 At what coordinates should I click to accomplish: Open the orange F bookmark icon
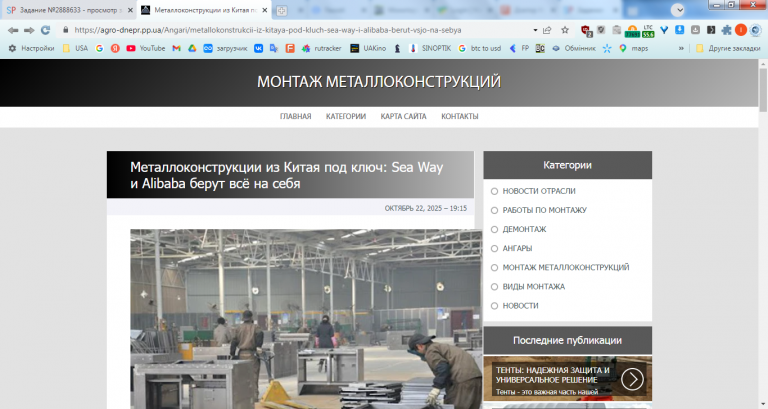point(290,48)
